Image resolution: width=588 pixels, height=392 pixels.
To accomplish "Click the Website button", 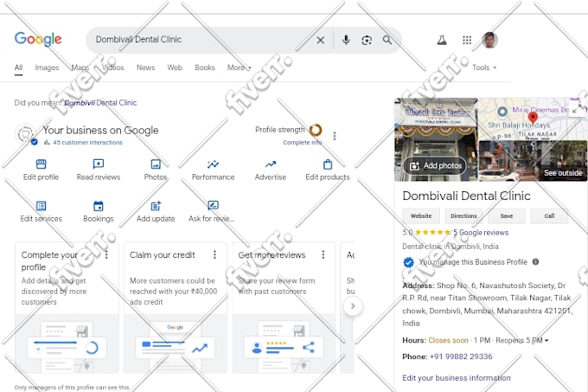I will coord(421,216).
